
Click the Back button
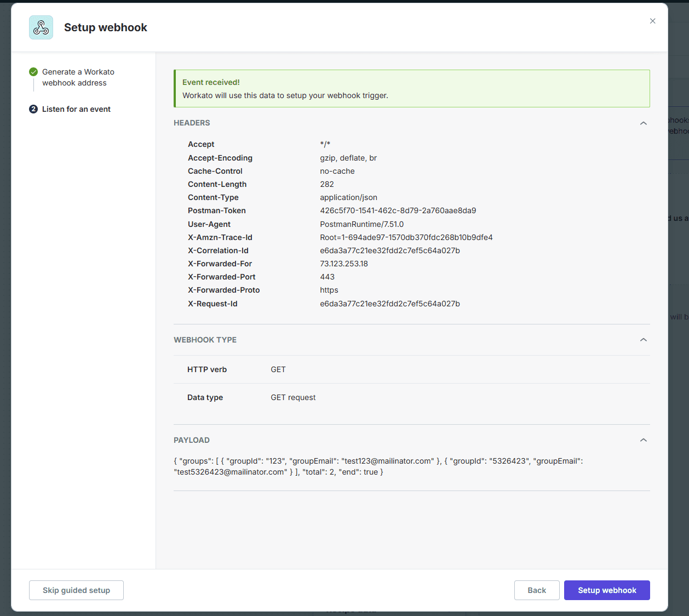point(537,590)
